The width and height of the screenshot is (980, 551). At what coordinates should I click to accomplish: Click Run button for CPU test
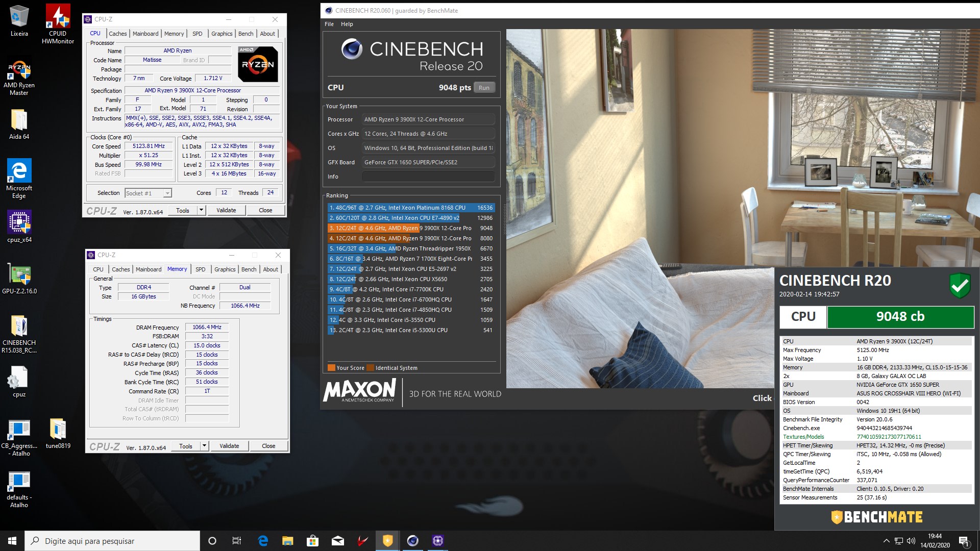tap(484, 88)
